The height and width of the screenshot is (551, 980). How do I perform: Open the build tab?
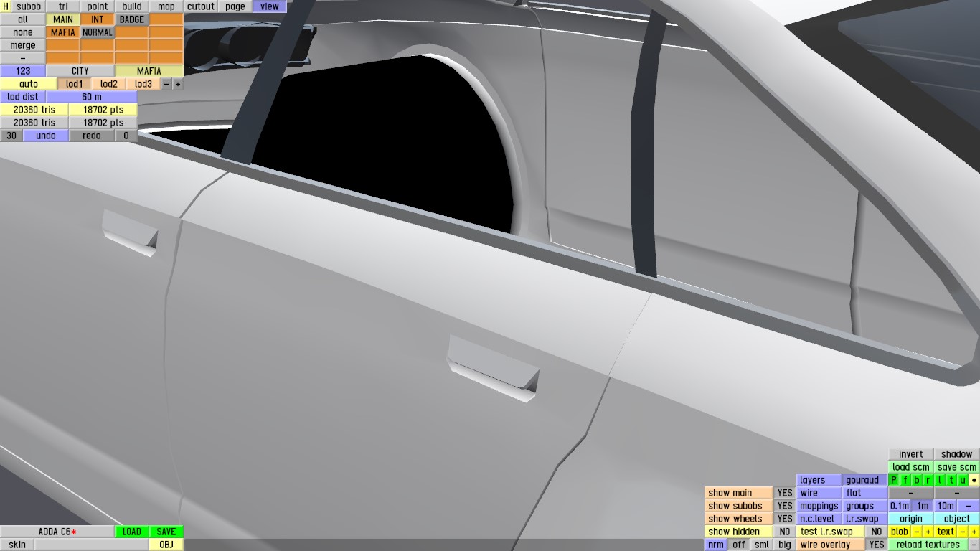pyautogui.click(x=132, y=6)
